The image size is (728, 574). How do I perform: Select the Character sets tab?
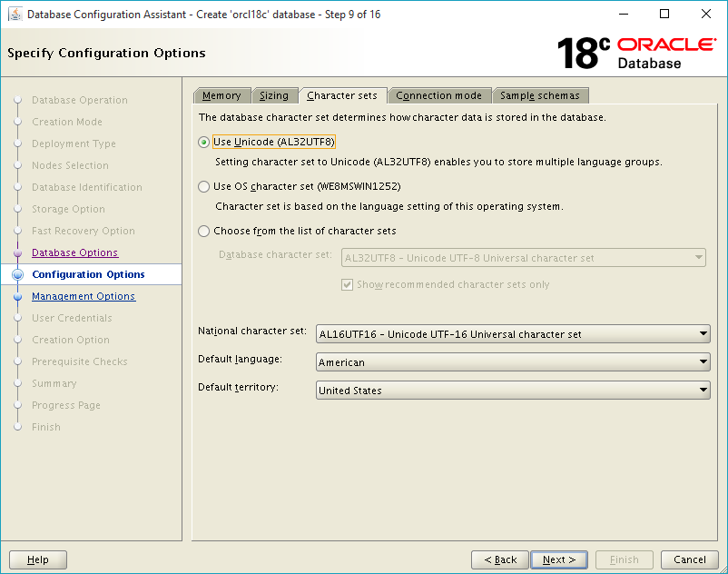tap(342, 95)
